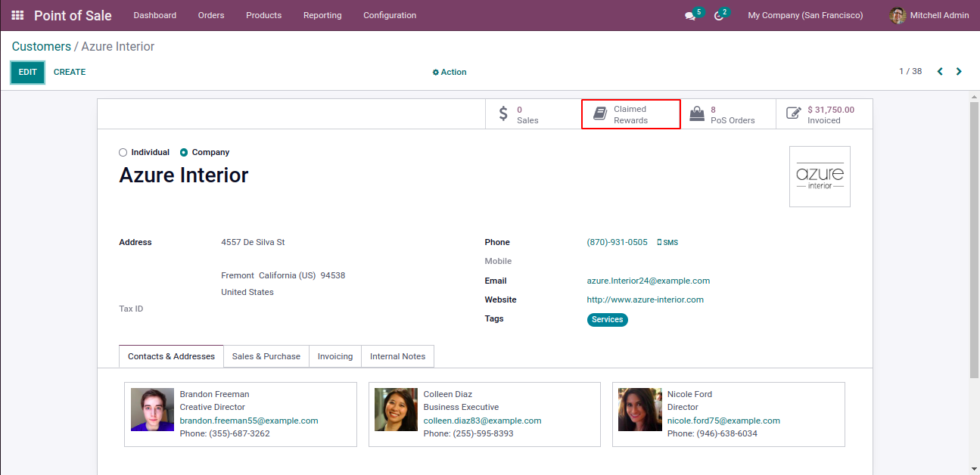This screenshot has width=980, height=475.
Task: Open Nicole Ford's contact photo
Action: coord(639,410)
